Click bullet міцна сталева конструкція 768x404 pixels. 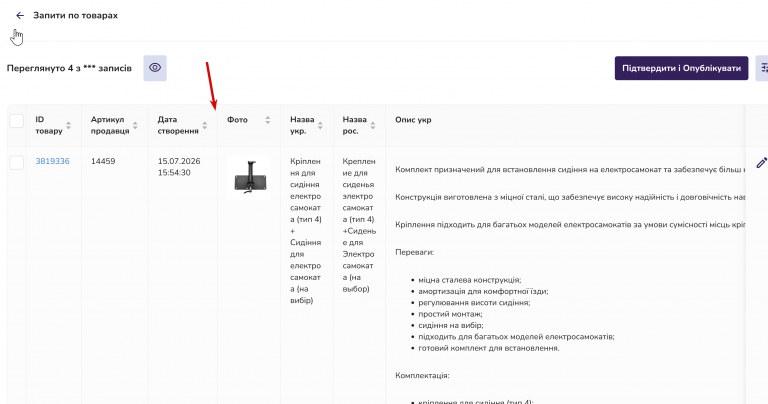(469, 280)
